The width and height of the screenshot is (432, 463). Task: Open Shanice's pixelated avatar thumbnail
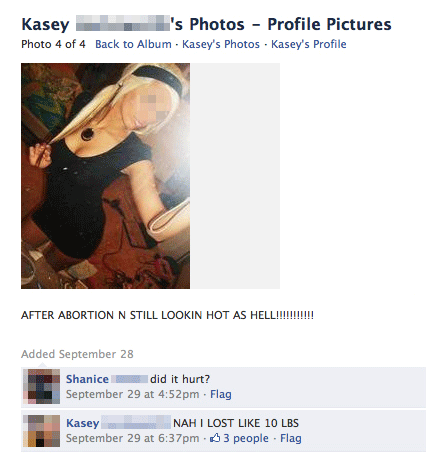42,387
